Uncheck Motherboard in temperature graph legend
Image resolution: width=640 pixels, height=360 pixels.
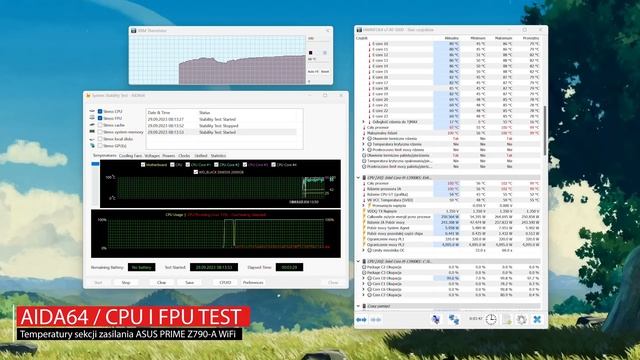pos(143,165)
